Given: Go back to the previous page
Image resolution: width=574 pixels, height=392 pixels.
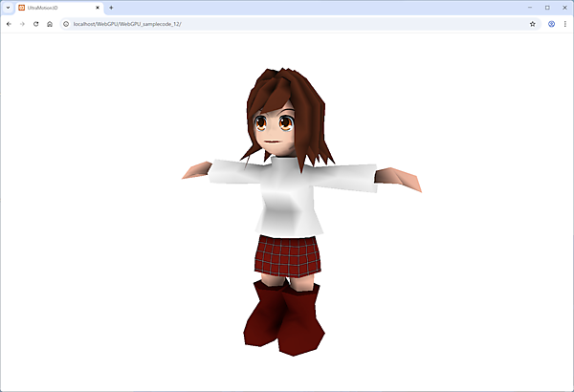Looking at the screenshot, I should 9,23.
